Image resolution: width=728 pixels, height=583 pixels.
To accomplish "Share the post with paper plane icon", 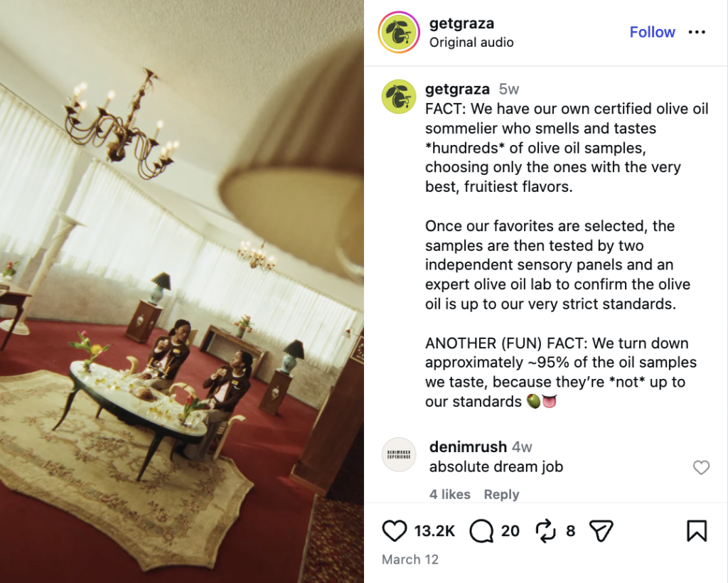I will [601, 530].
